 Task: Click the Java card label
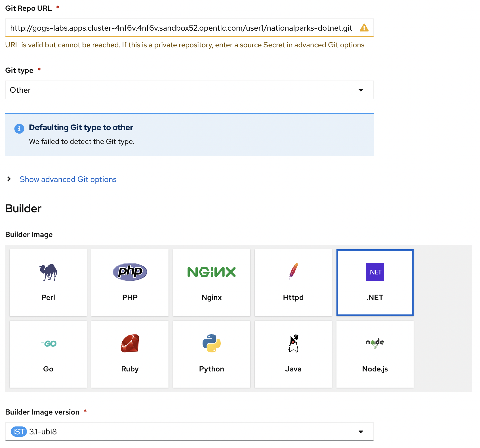coord(293,369)
